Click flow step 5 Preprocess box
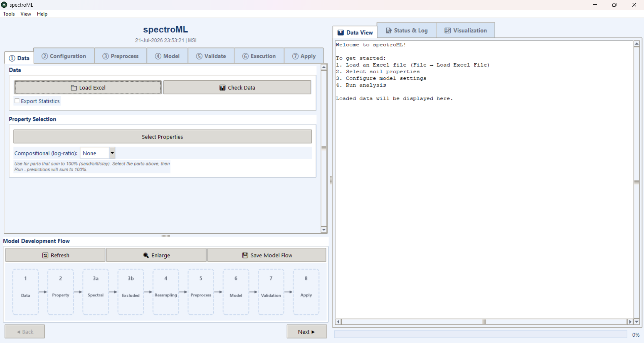644x343 pixels. [x=201, y=292]
